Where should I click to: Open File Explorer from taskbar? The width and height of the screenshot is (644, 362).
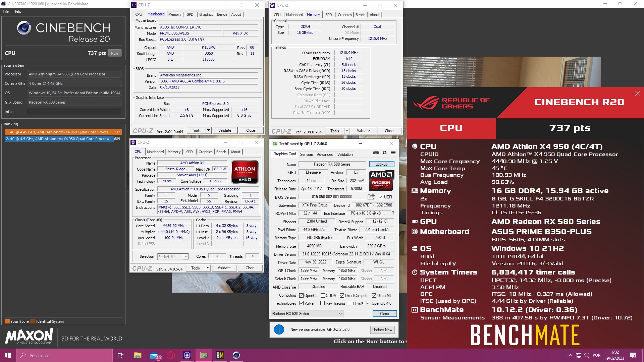[x=138, y=355]
